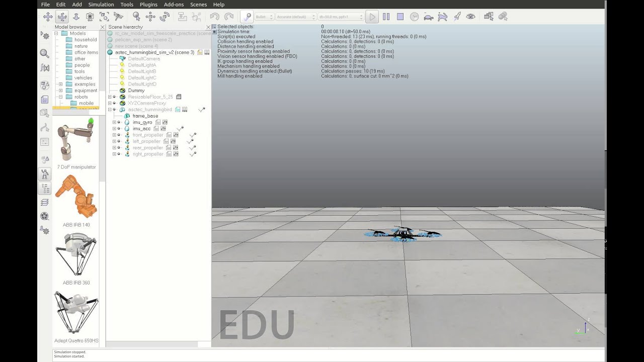Collapse the Models root folder

(56, 34)
